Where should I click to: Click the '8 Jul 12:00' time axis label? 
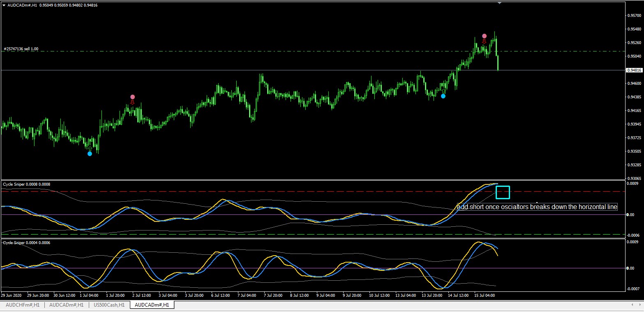click(x=300, y=296)
